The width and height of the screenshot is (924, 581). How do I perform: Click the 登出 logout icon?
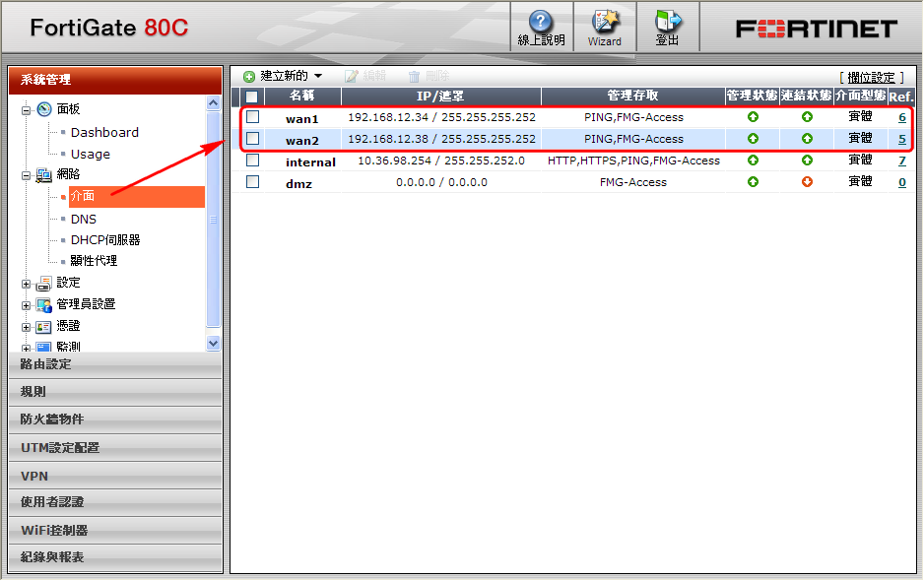668,22
